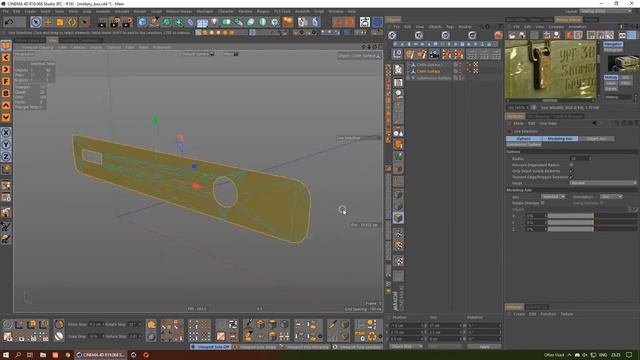Click taskbar search magnifier
The width and height of the screenshot is (640, 360).
18,355
